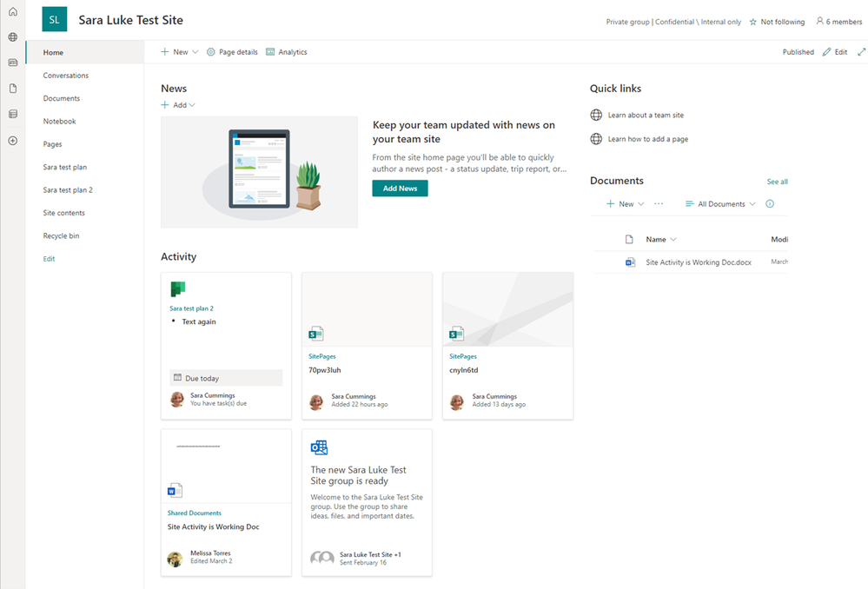The height and width of the screenshot is (589, 868).
Task: Open the My news icon in app bar
Action: pyautogui.click(x=13, y=63)
